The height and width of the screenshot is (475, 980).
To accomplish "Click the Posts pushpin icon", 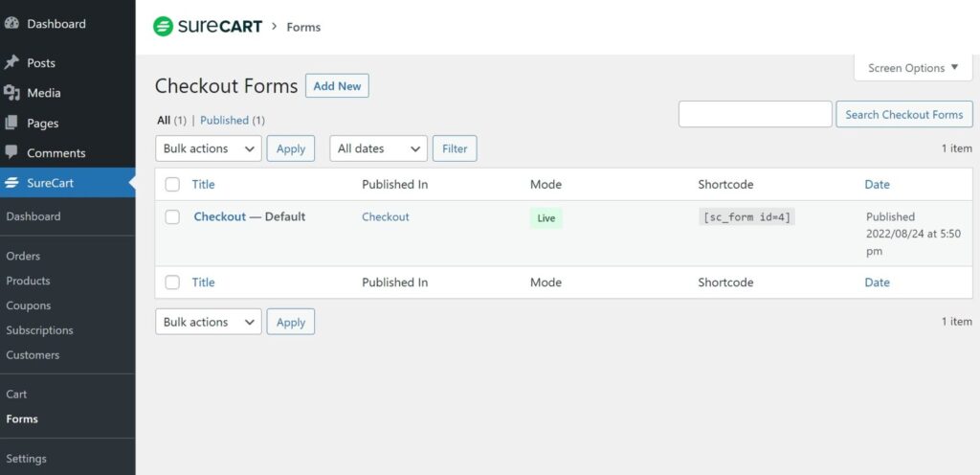I will pos(11,62).
